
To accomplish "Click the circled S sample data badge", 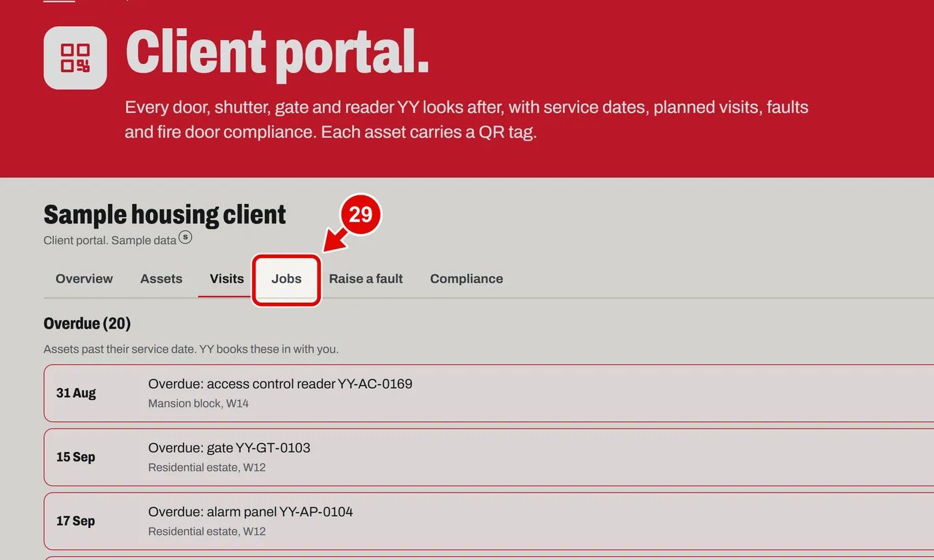I will 185,237.
